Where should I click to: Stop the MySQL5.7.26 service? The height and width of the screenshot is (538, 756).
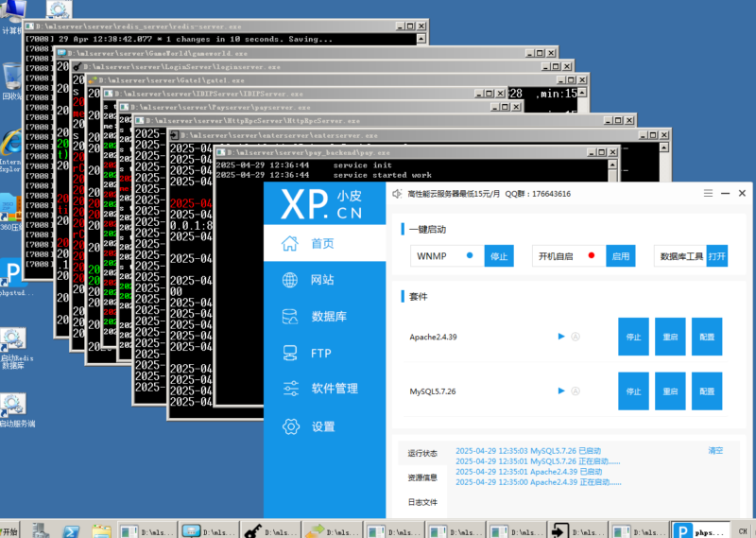tap(633, 390)
